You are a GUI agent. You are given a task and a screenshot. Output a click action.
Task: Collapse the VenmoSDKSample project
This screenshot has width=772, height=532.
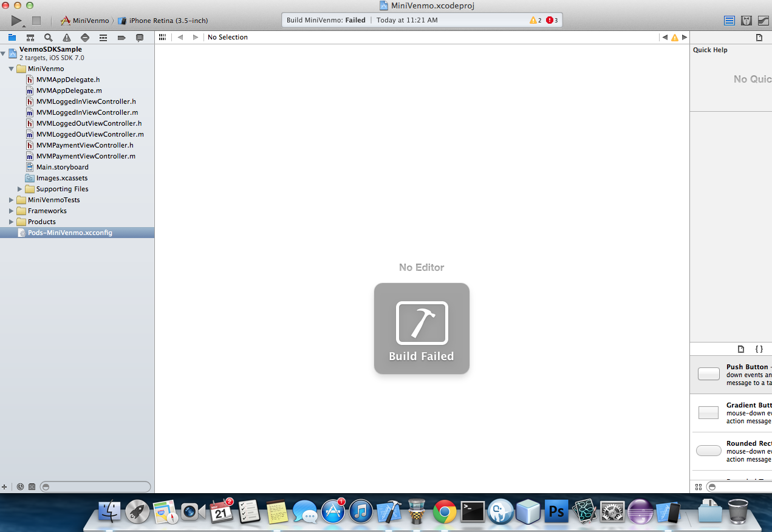4,53
